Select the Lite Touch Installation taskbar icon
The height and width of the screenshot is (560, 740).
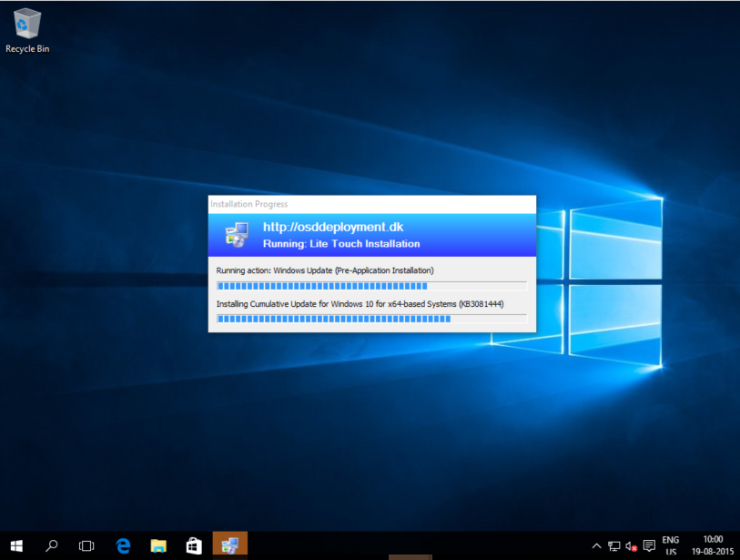(229, 545)
